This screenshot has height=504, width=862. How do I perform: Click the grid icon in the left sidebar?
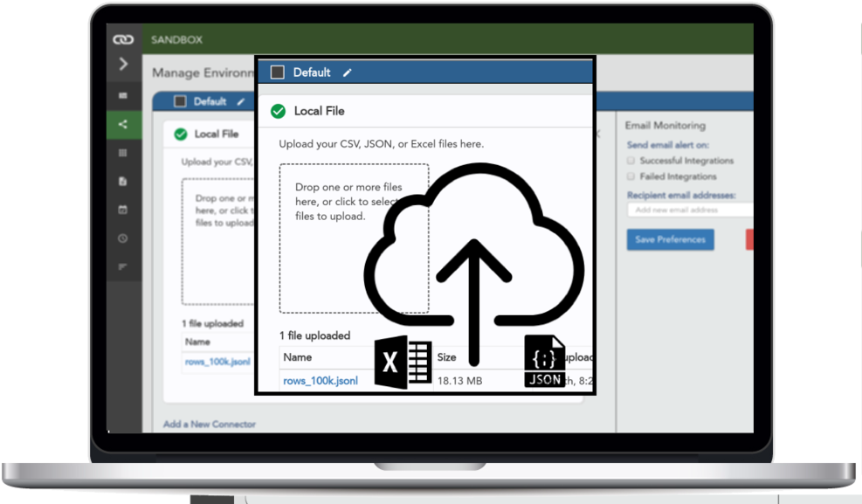click(x=123, y=153)
